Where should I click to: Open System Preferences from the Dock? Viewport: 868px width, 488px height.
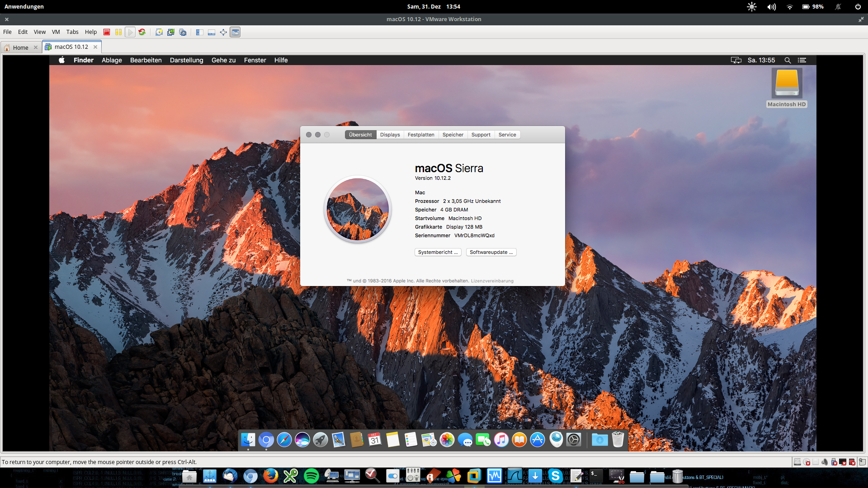coord(574,441)
